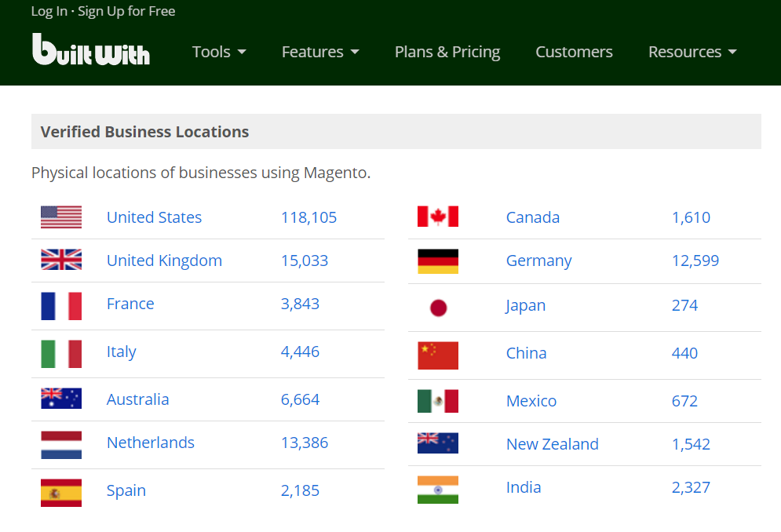Screen dimensions: 781x532
Task: Open the France country link
Action: [x=130, y=304]
